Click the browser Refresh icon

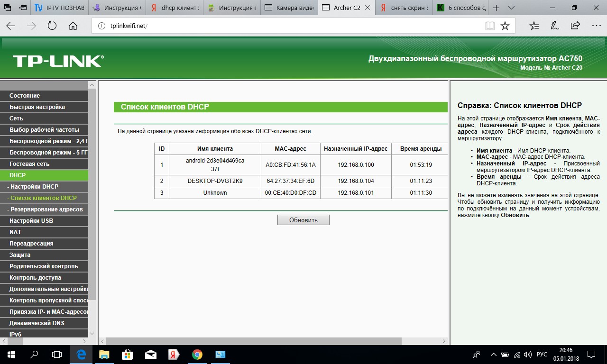52,26
